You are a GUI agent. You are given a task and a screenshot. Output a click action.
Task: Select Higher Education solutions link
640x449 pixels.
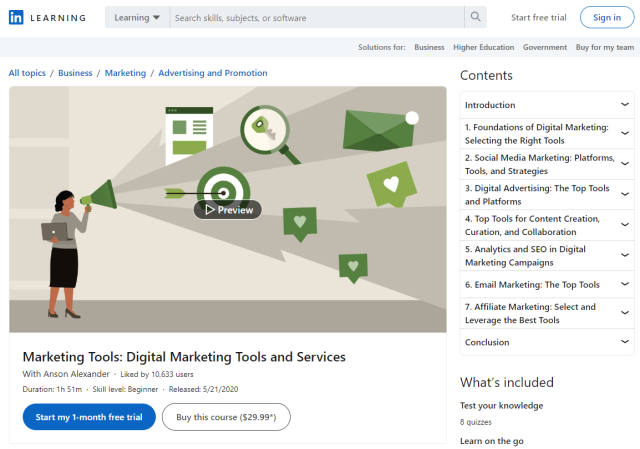tap(483, 47)
